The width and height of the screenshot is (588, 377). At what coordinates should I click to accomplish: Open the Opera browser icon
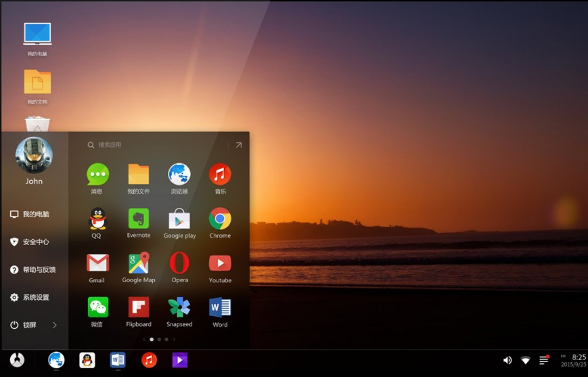(x=179, y=263)
